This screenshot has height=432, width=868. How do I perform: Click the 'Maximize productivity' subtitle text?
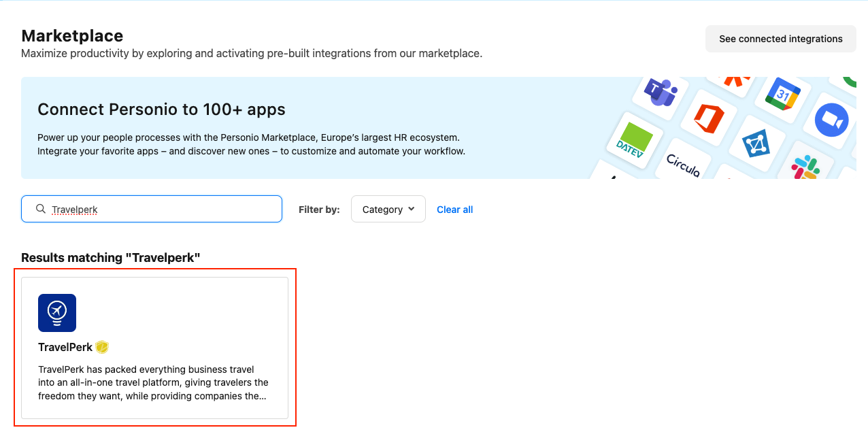[x=252, y=53]
